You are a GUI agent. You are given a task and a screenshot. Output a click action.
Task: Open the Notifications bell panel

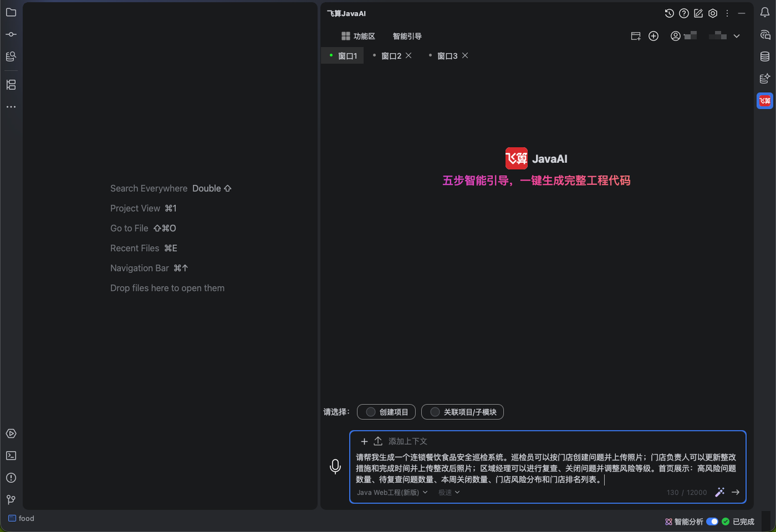[765, 12]
